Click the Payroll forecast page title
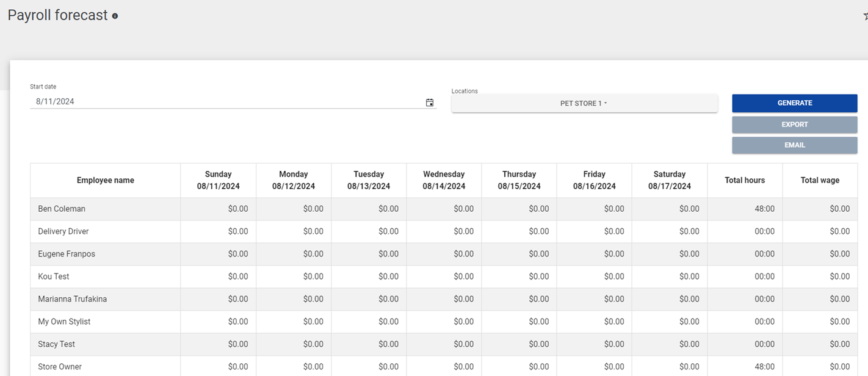Image resolution: width=868 pixels, height=376 pixels. coord(58,15)
